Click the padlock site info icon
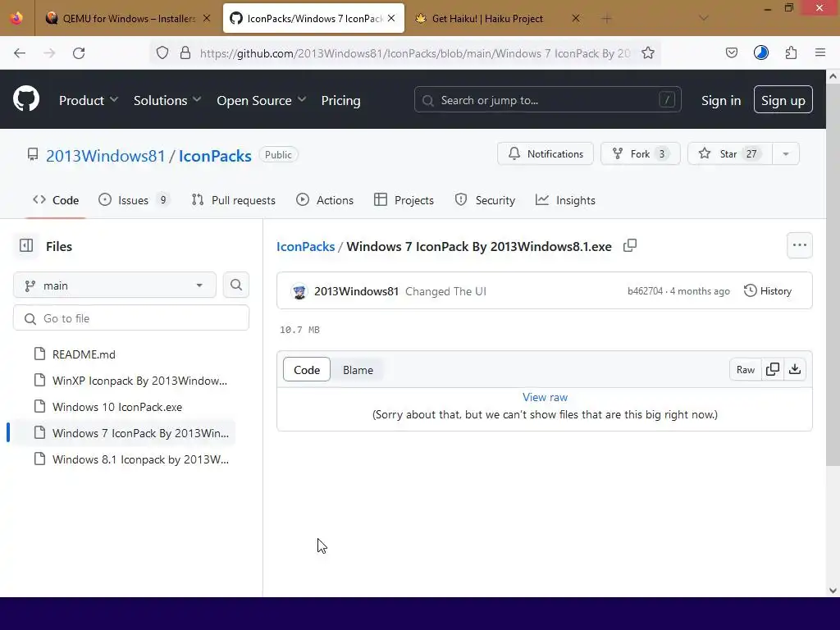 pos(185,53)
